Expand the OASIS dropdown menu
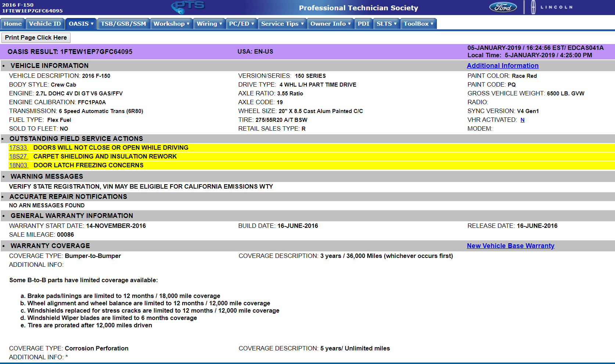Image resolution: width=615 pixels, height=364 pixels. [81, 24]
